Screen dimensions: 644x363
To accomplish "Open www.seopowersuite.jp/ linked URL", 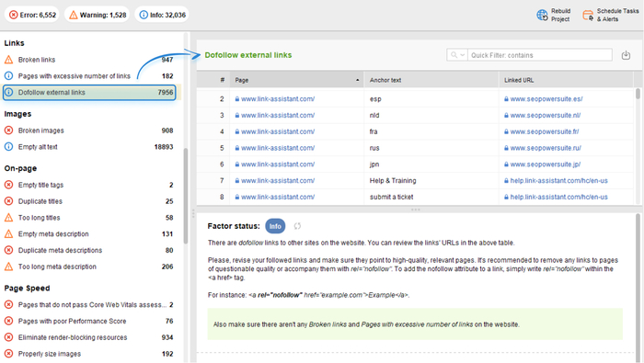I will pos(545,164).
